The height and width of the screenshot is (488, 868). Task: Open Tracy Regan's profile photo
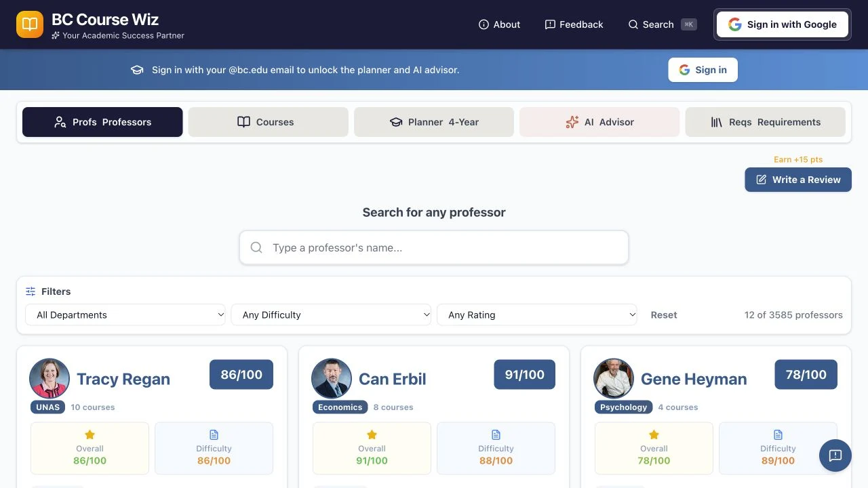click(50, 378)
